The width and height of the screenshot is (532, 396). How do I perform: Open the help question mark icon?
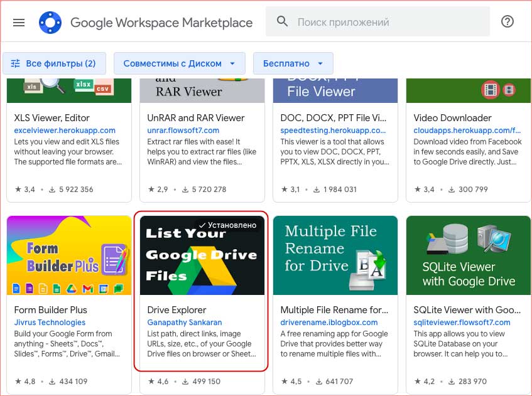coord(508,21)
